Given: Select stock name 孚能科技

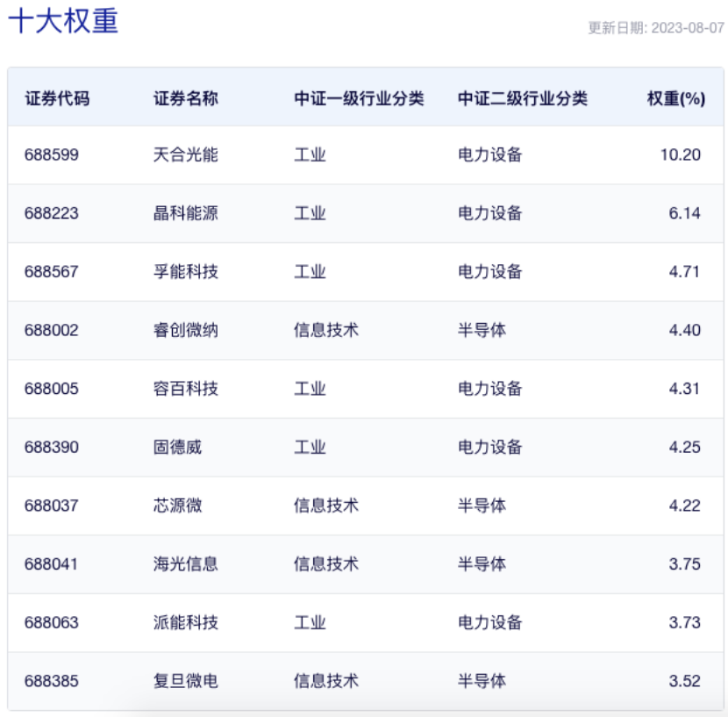Looking at the screenshot, I should click(x=186, y=272).
